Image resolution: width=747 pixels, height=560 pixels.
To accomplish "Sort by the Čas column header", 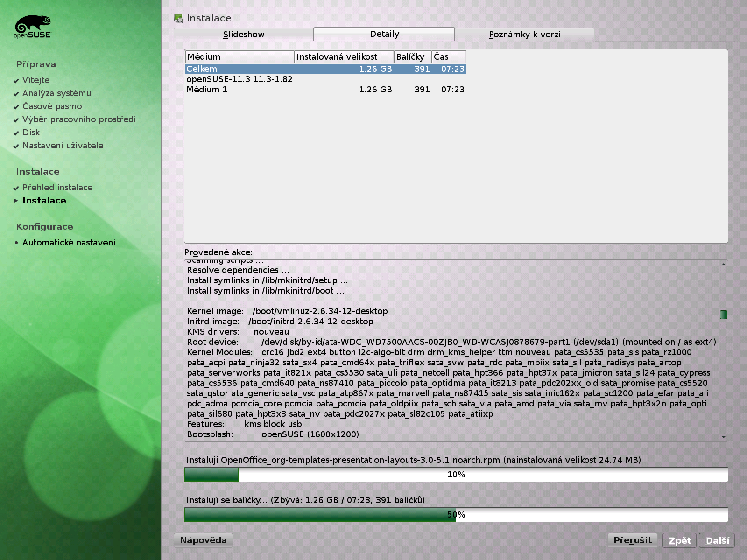I will [449, 57].
